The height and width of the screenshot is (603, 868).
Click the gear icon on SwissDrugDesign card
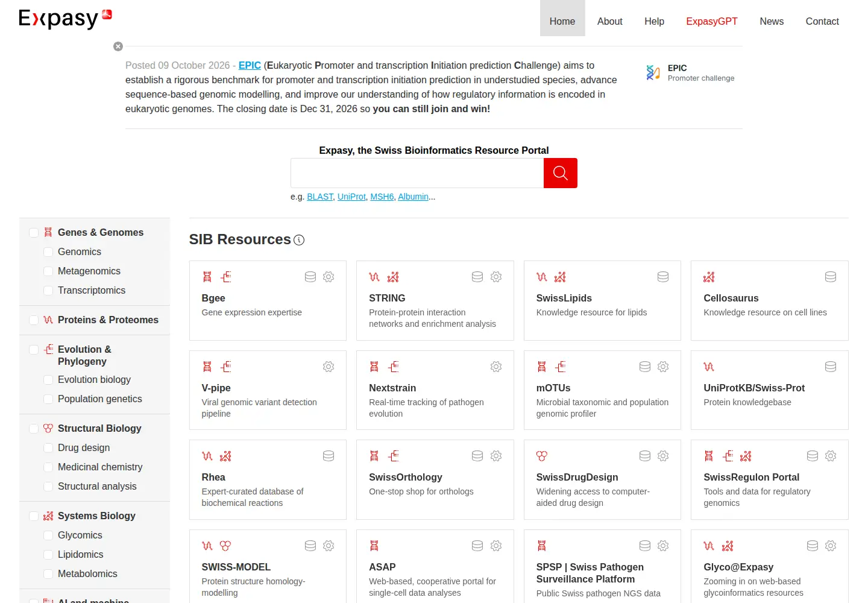(663, 456)
